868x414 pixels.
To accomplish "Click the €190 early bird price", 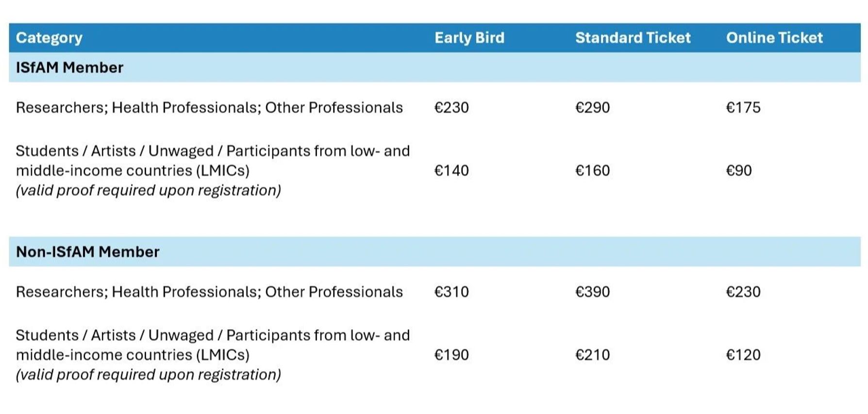I will 451,355.
